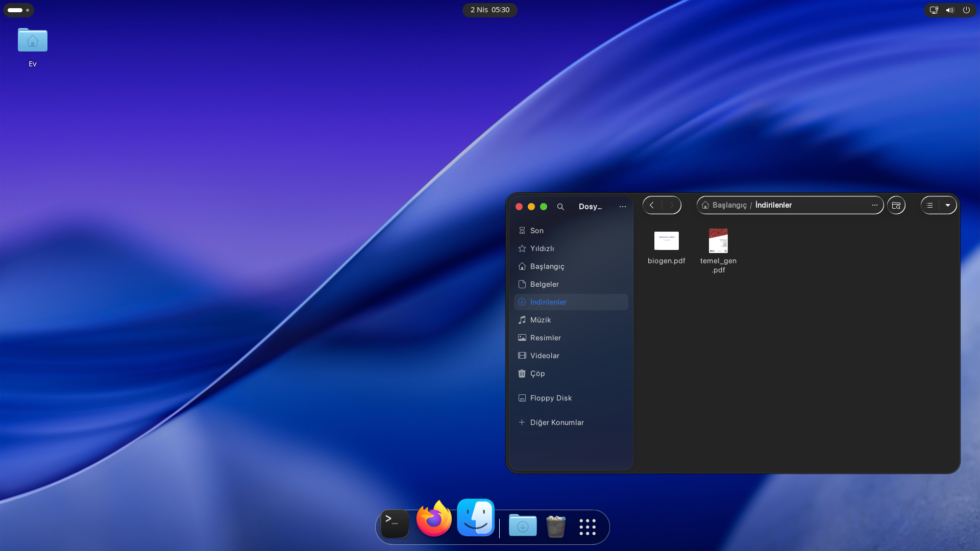Open Başlangıç in the sidebar
The width and height of the screenshot is (980, 551).
pyautogui.click(x=571, y=266)
